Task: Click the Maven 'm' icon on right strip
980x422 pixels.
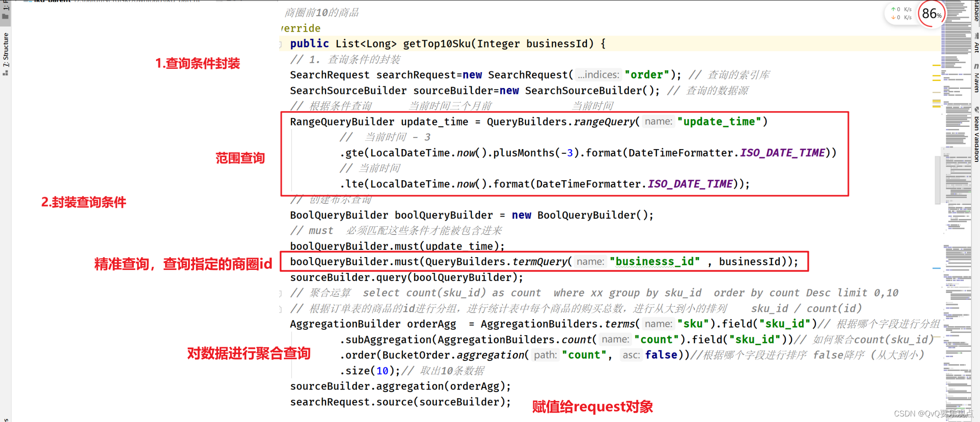Action: coord(976,66)
